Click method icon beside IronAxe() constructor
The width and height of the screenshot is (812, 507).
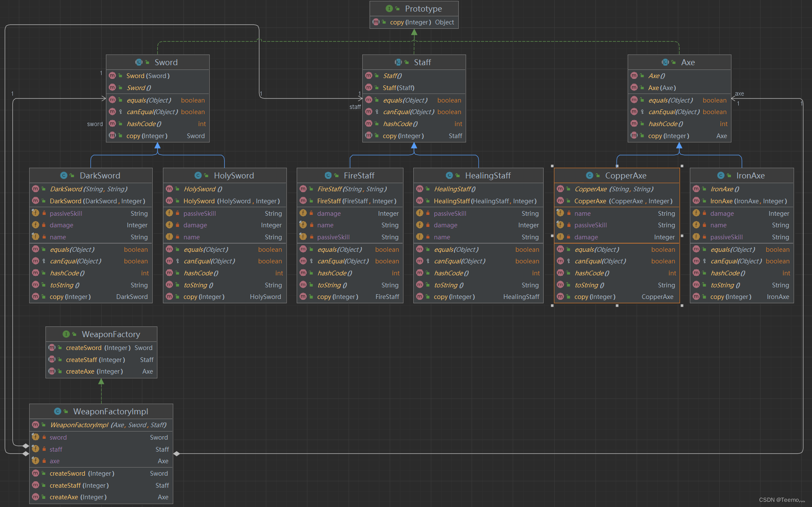click(696, 189)
